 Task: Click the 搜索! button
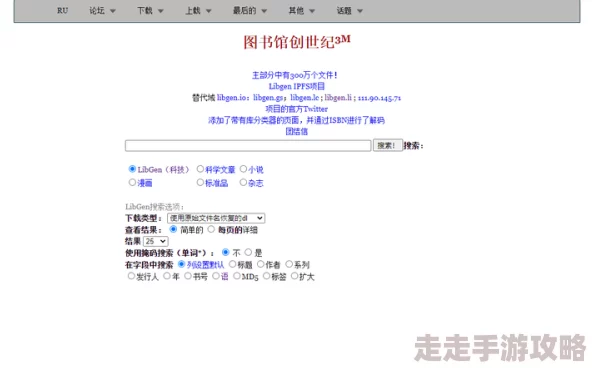click(x=388, y=145)
